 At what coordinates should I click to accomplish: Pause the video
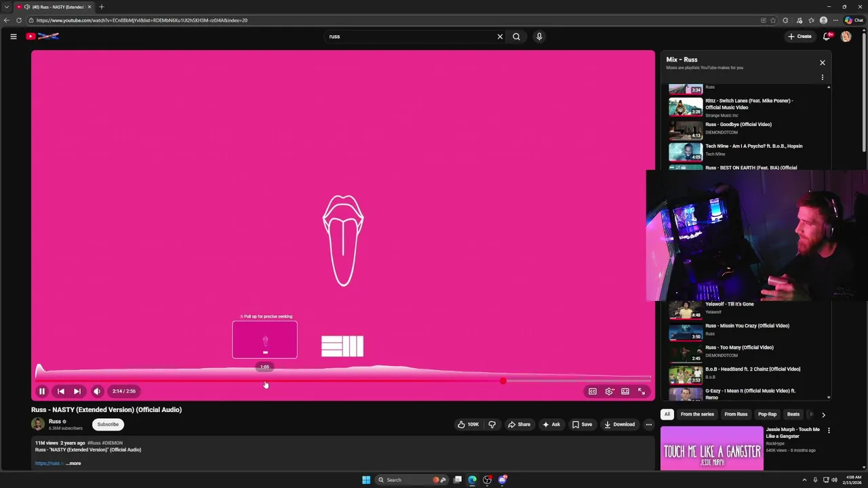(x=41, y=391)
